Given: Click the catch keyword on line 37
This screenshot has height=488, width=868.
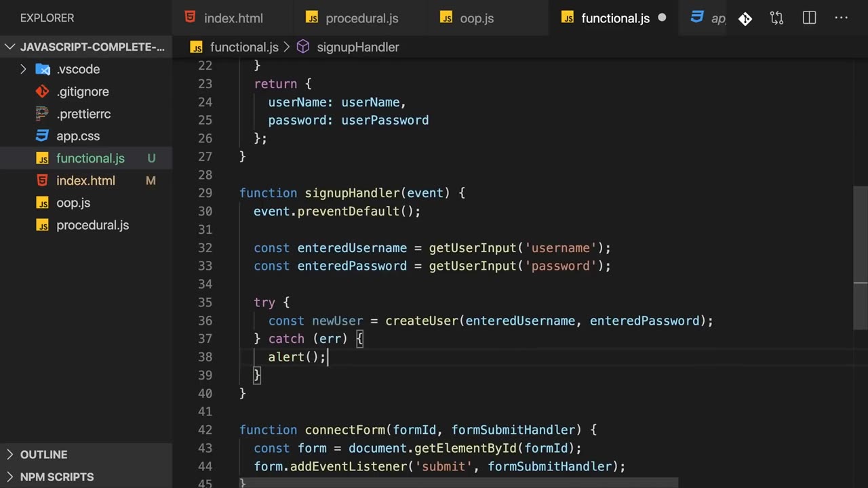Looking at the screenshot, I should (286, 339).
